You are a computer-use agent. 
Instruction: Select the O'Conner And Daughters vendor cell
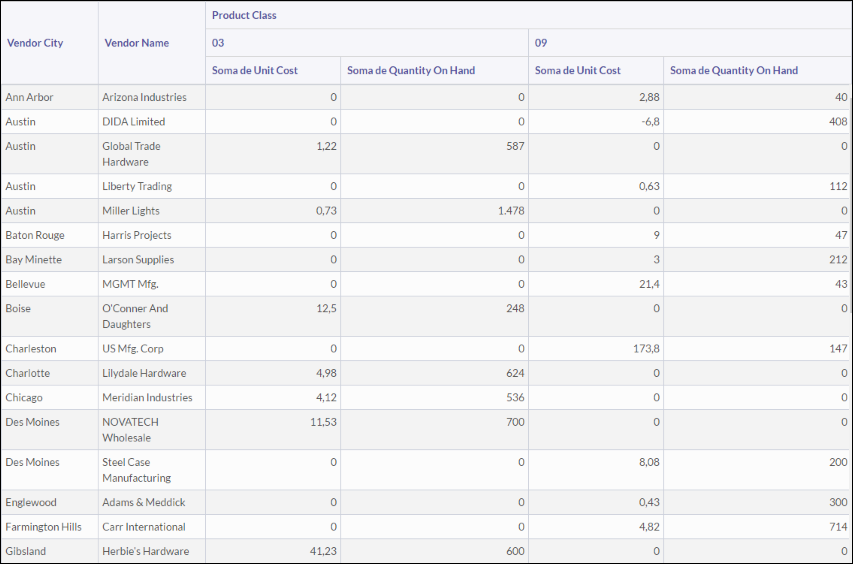pos(135,316)
